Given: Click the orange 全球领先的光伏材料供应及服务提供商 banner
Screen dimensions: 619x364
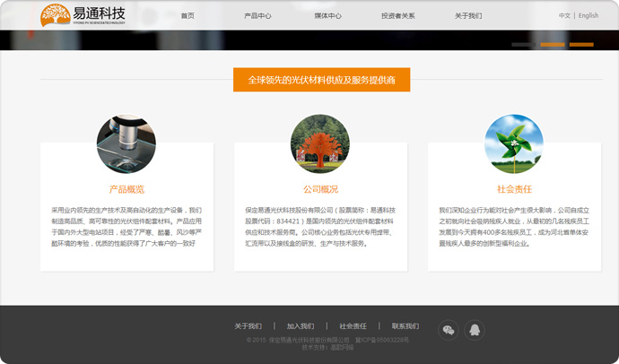Looking at the screenshot, I should [322, 80].
